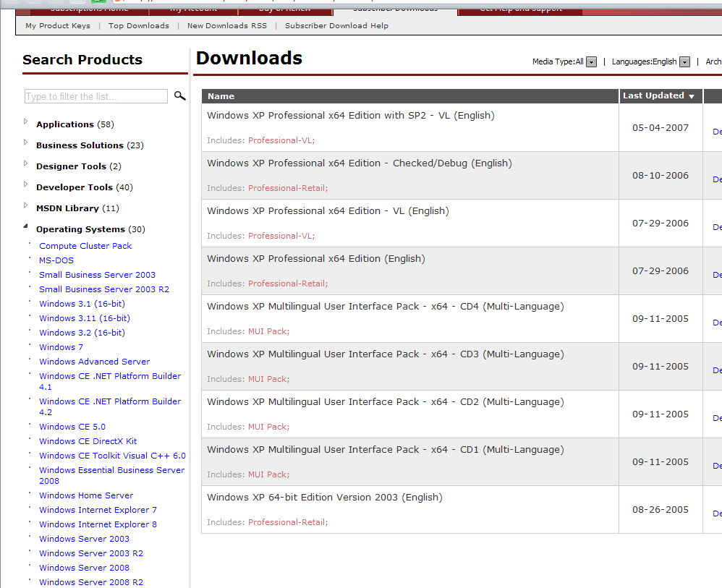This screenshot has height=588, width=722.
Task: Open My Product Keys submenu item
Action: pos(58,25)
